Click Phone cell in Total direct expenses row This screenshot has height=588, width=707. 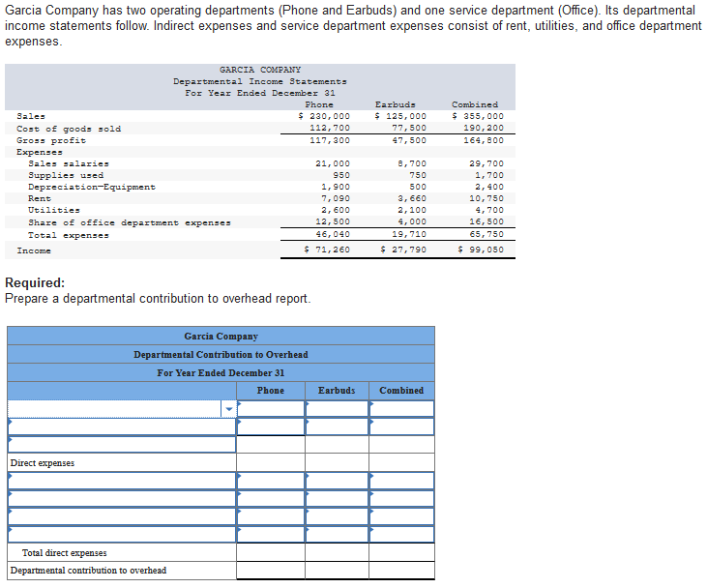[x=271, y=552]
